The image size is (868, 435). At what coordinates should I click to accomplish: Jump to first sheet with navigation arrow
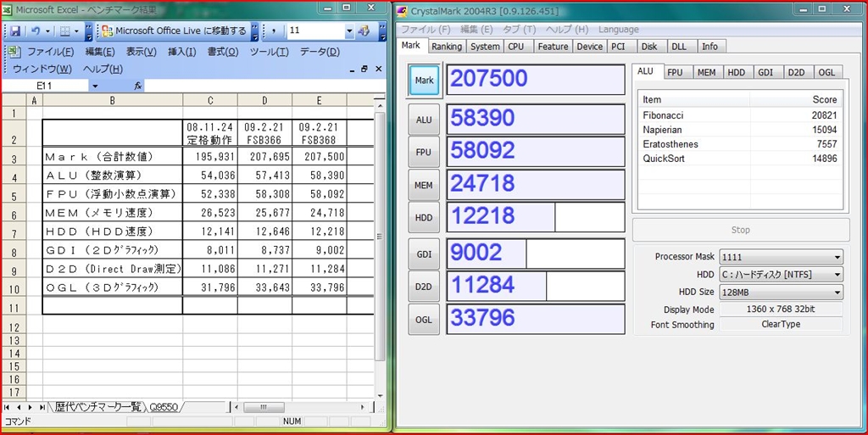tap(8, 407)
